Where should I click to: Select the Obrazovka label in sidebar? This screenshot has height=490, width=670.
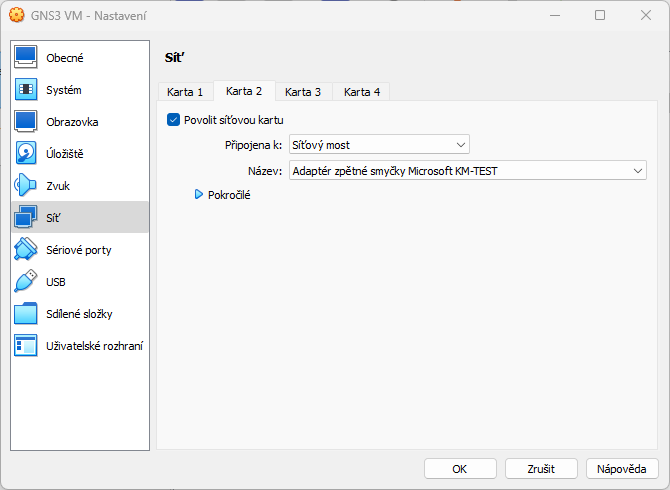point(72,122)
